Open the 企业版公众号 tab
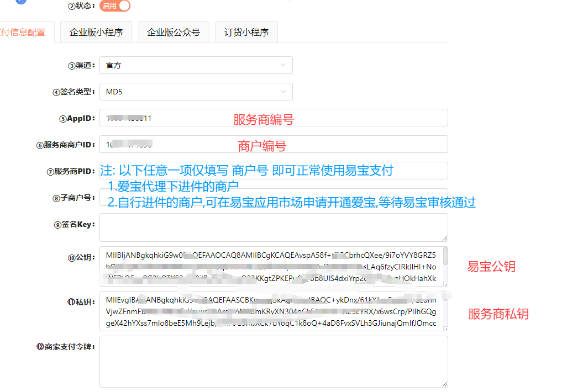562x392 pixels. (x=173, y=32)
